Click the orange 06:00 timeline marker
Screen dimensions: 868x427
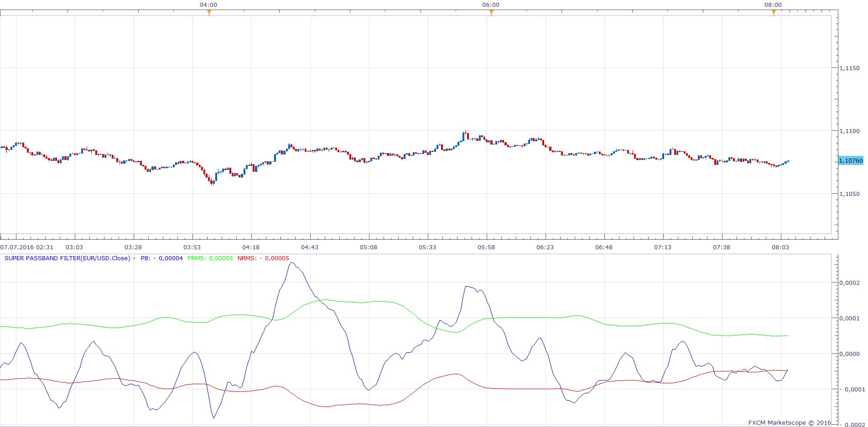click(491, 12)
